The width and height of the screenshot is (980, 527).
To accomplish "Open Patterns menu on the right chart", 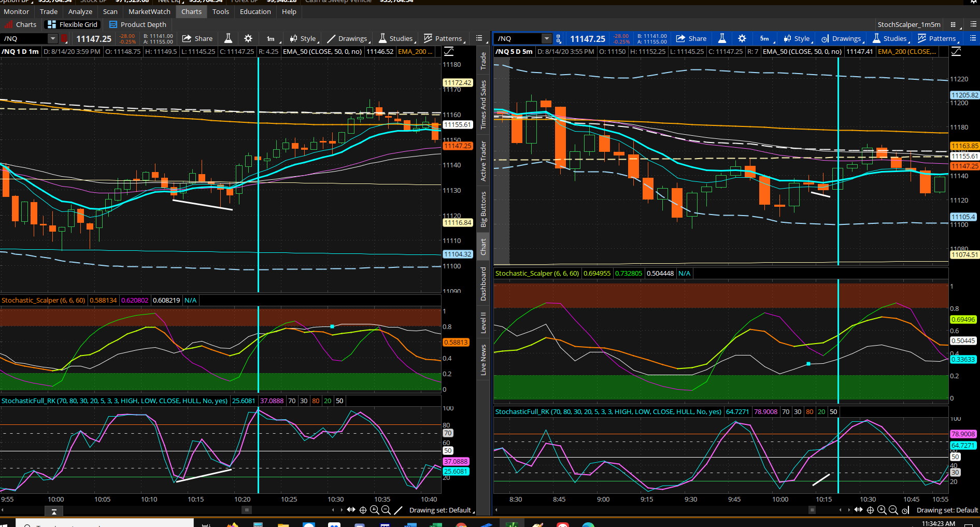I will (938, 38).
